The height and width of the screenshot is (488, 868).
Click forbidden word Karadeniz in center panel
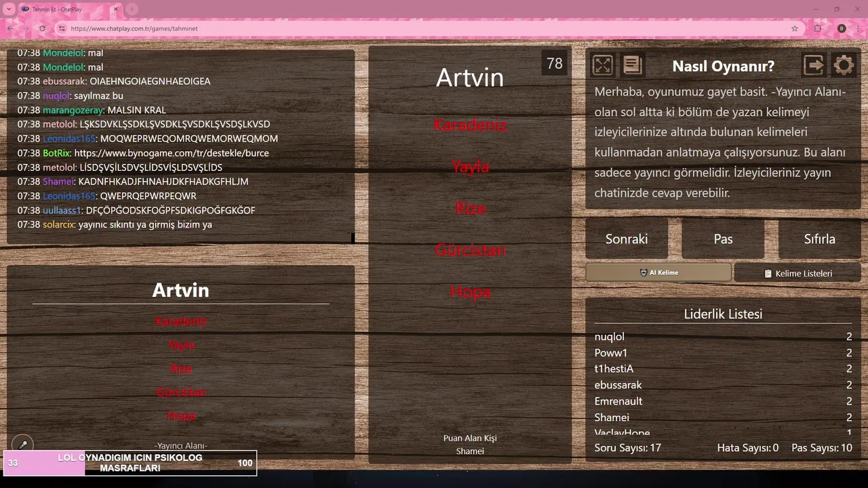click(471, 125)
